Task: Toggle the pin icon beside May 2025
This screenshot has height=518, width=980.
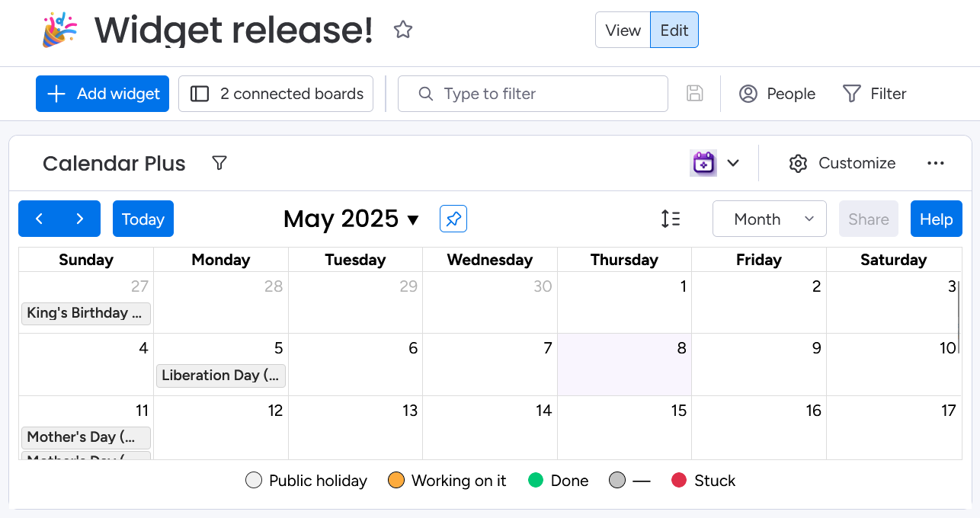Action: pos(453,219)
